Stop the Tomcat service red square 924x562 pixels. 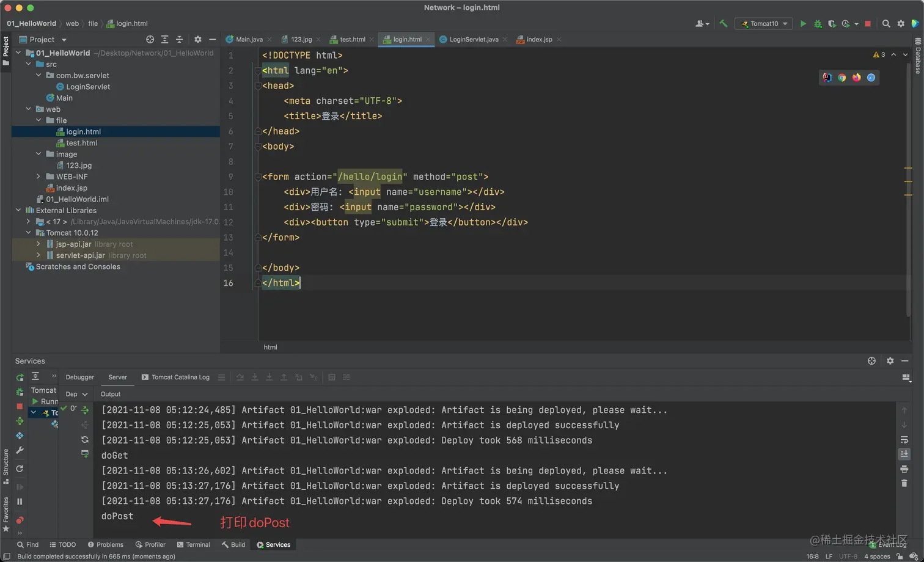pyautogui.click(x=20, y=406)
